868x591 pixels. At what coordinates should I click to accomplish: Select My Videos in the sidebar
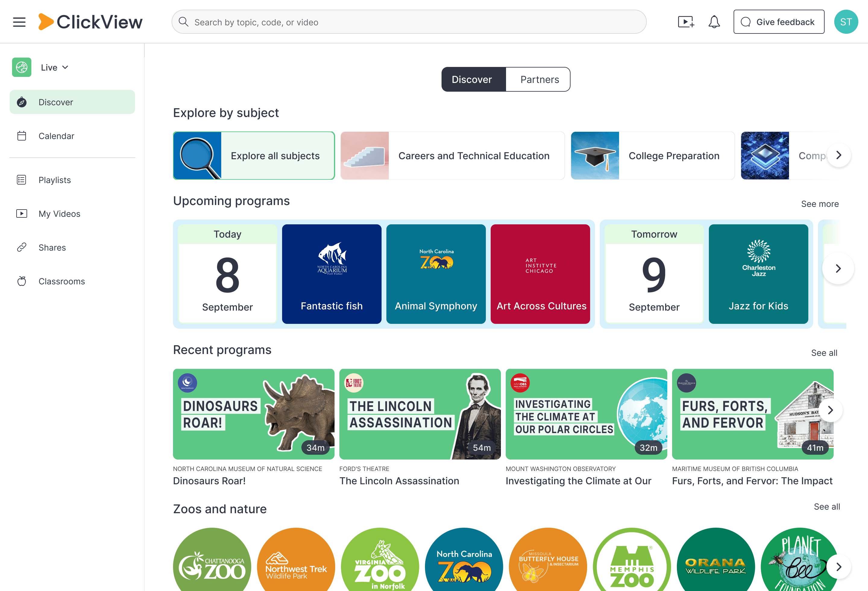point(72,214)
